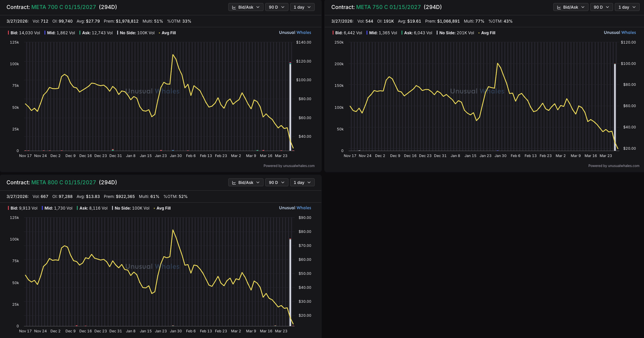Image resolution: width=644 pixels, height=338 pixels.
Task: Toggle Ask 12,743 Vol legend series
Action: pos(96,33)
